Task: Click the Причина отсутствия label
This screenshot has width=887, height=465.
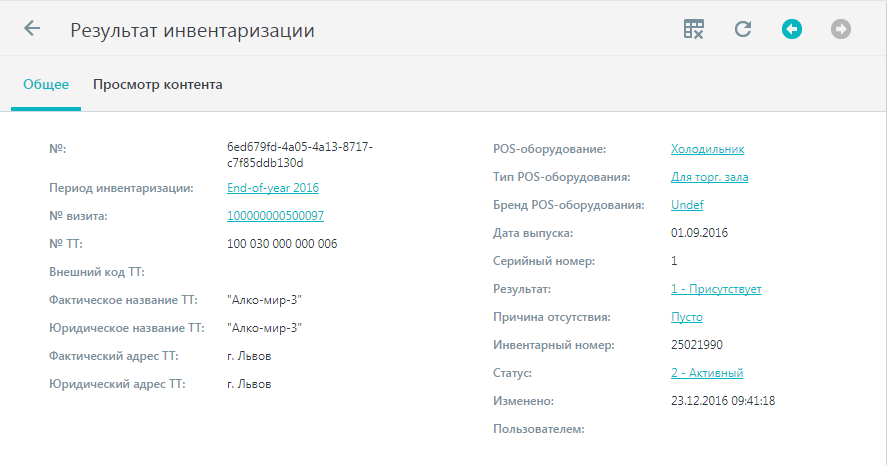Action: [x=552, y=317]
